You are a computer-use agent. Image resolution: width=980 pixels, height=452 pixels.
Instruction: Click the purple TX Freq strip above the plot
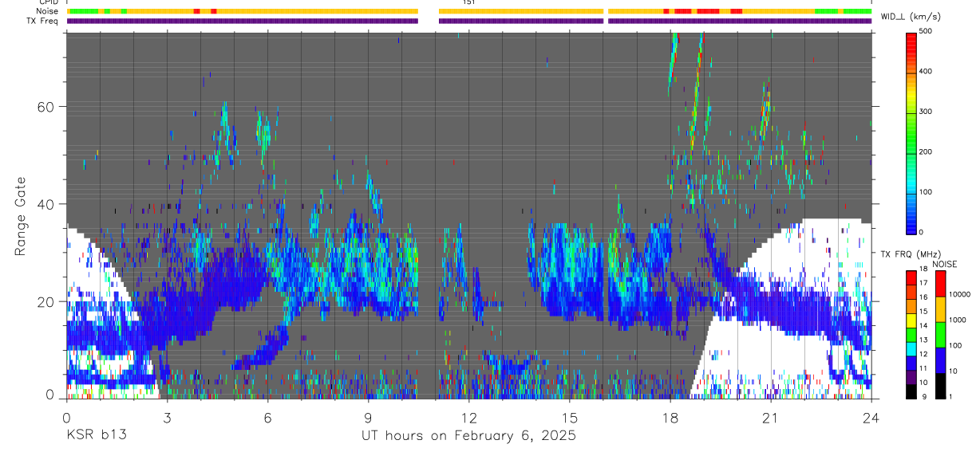[468, 21]
